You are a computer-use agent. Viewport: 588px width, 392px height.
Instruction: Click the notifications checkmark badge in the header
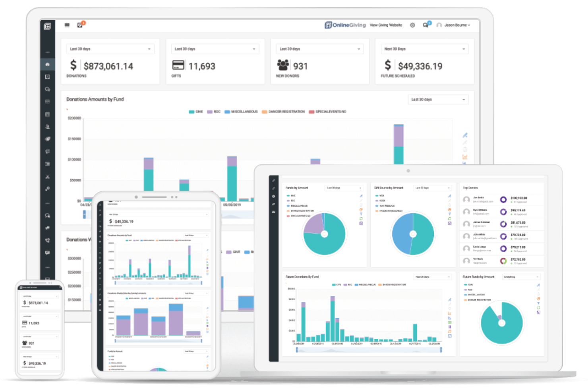pos(80,25)
